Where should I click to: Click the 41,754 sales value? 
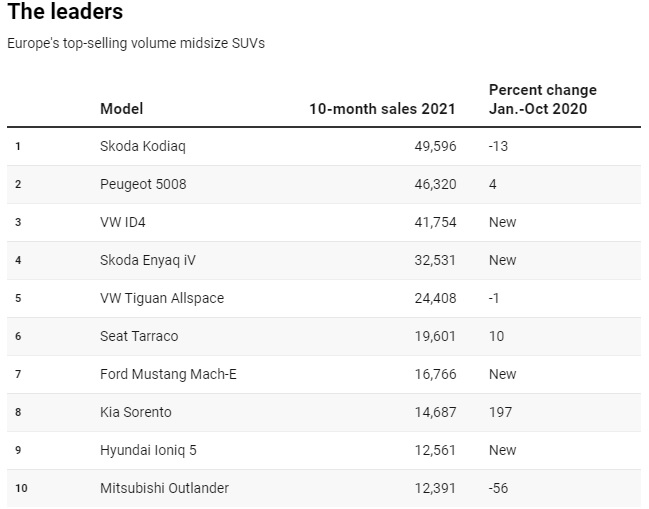pos(434,222)
